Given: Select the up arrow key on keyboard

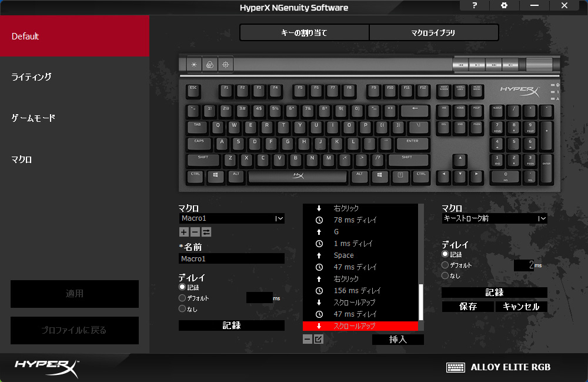Looking at the screenshot, I should pos(460,160).
